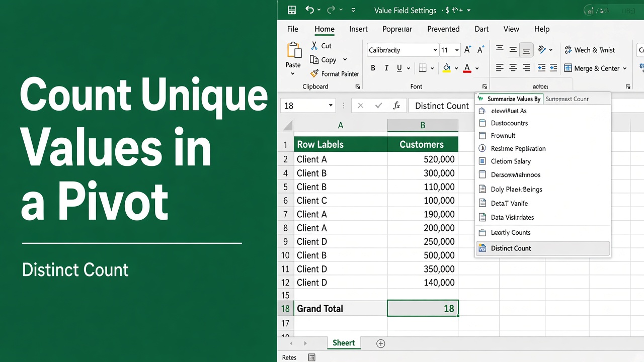Select column B header
The image size is (644, 362).
423,125
